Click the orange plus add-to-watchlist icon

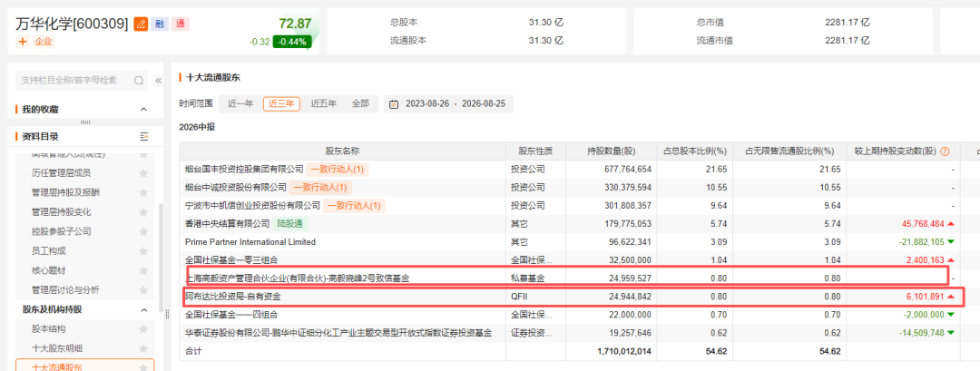click(23, 42)
